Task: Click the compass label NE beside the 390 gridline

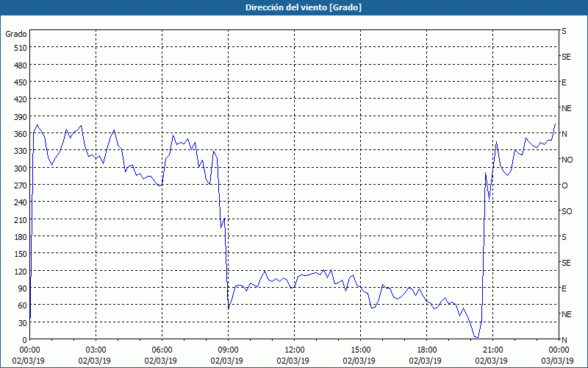Action: point(566,108)
